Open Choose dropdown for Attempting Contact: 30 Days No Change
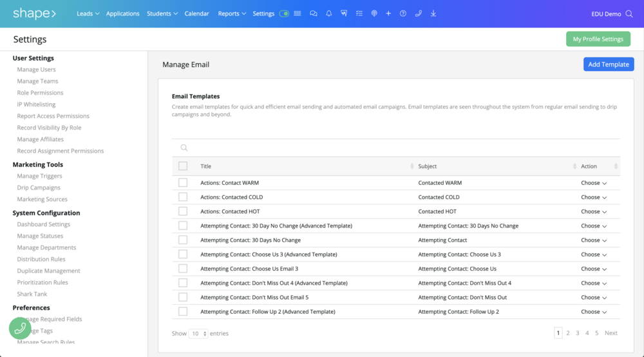This screenshot has height=357, width=644. (x=594, y=240)
